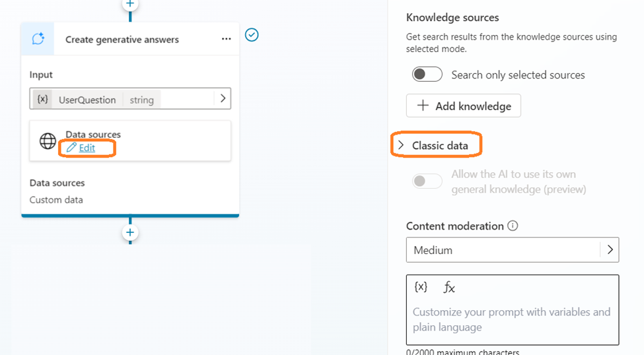644x355 pixels.
Task: Click the Add knowledge button
Action: coord(463,106)
